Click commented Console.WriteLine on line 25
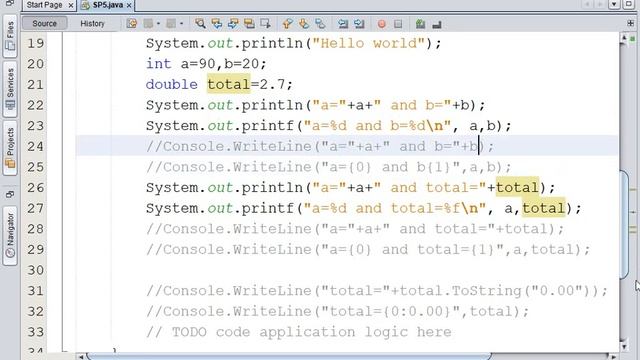This screenshot has width=640, height=360. pyautogui.click(x=329, y=167)
